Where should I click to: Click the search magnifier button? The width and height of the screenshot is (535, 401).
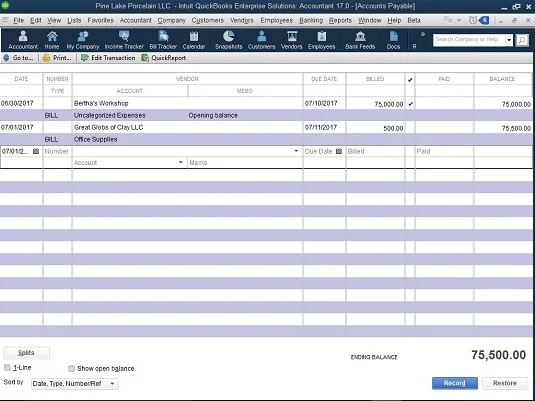(x=522, y=40)
